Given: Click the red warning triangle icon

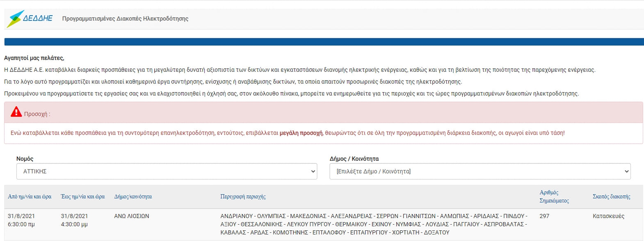Looking at the screenshot, I should pyautogui.click(x=16, y=112).
